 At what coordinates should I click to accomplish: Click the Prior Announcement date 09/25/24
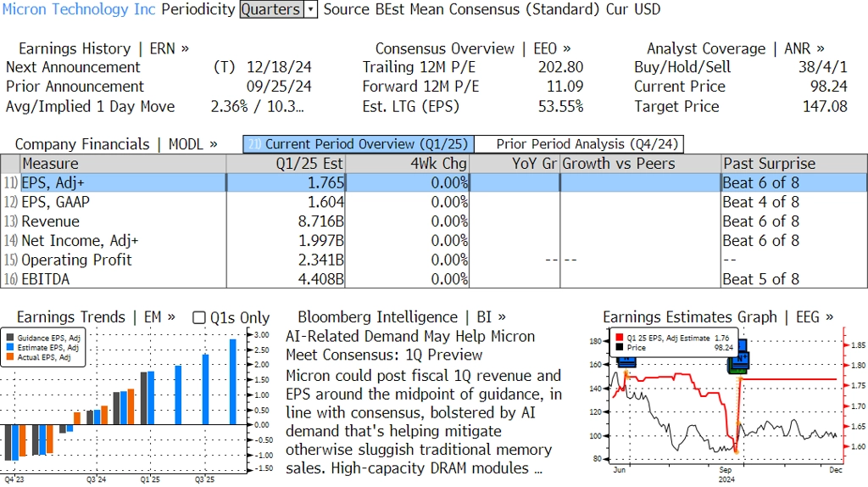(279, 87)
